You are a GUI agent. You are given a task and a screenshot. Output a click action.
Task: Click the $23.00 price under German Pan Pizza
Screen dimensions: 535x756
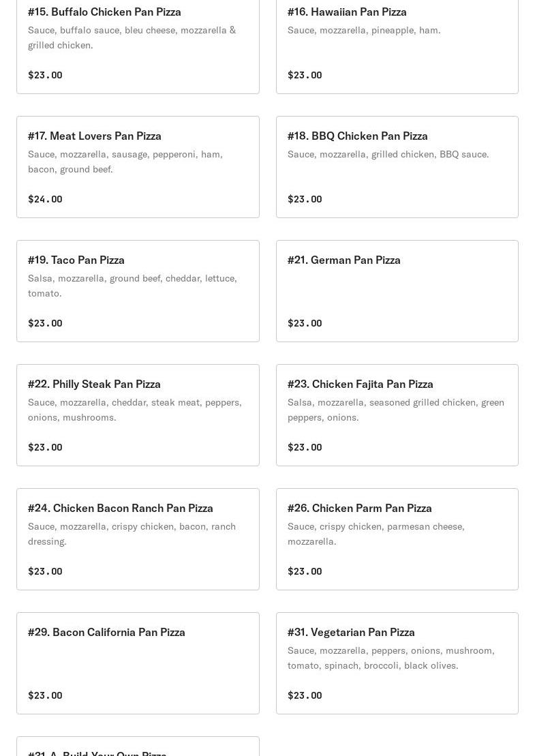305,323
